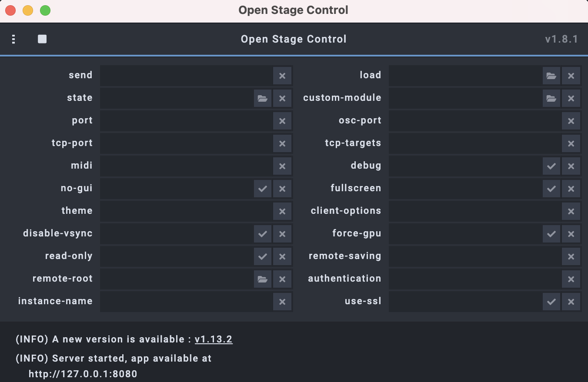Clear the no-gui option

tap(282, 189)
